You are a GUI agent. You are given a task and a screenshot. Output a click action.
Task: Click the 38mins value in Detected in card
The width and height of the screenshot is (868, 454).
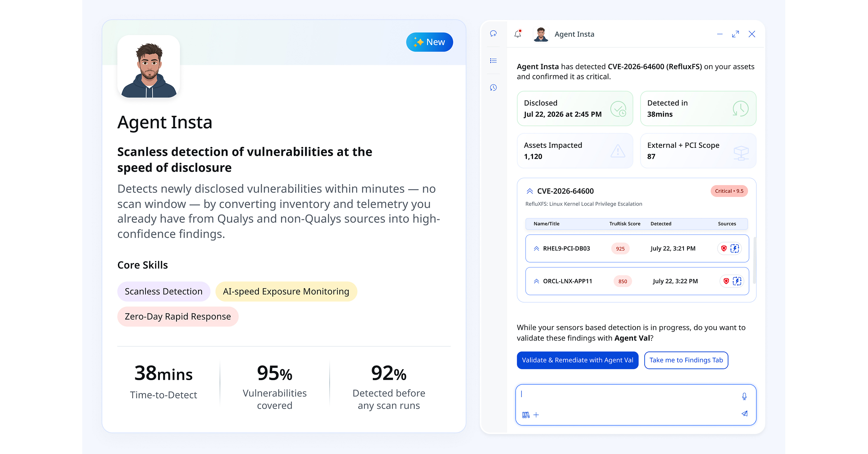(x=660, y=114)
